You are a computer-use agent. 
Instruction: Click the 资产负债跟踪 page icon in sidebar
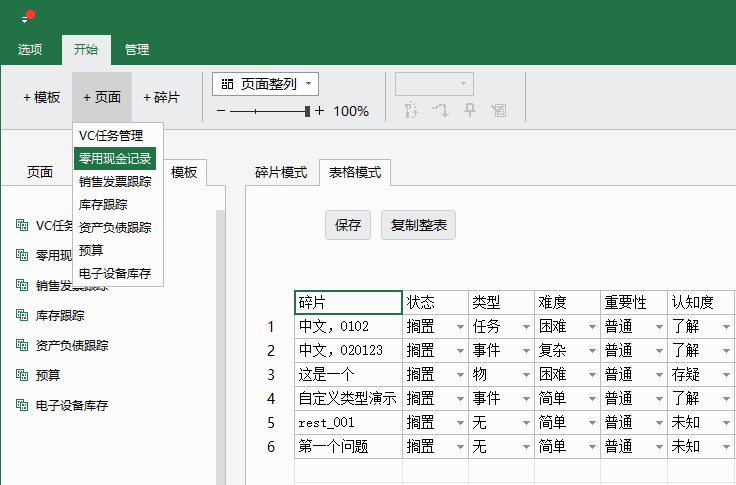[x=21, y=345]
